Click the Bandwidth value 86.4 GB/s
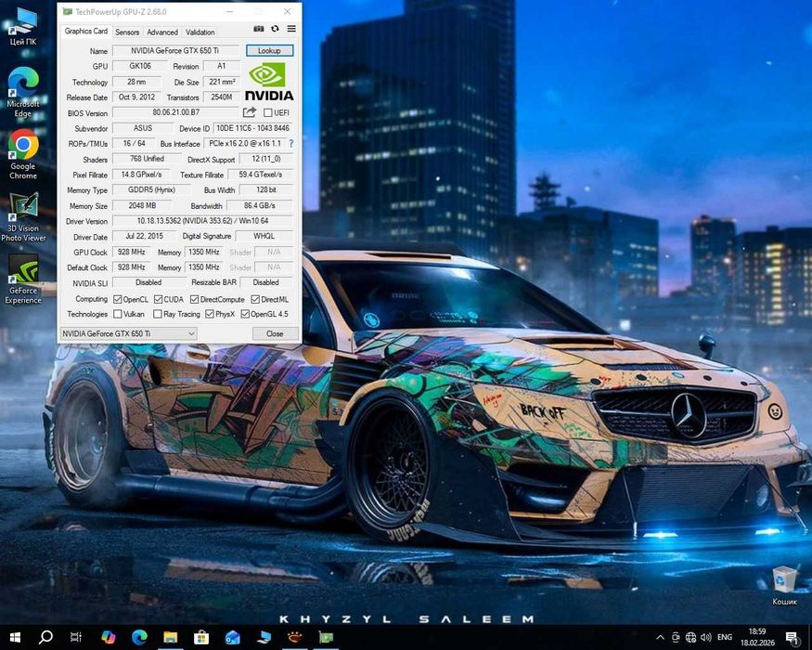This screenshot has width=812, height=650. coord(260,205)
